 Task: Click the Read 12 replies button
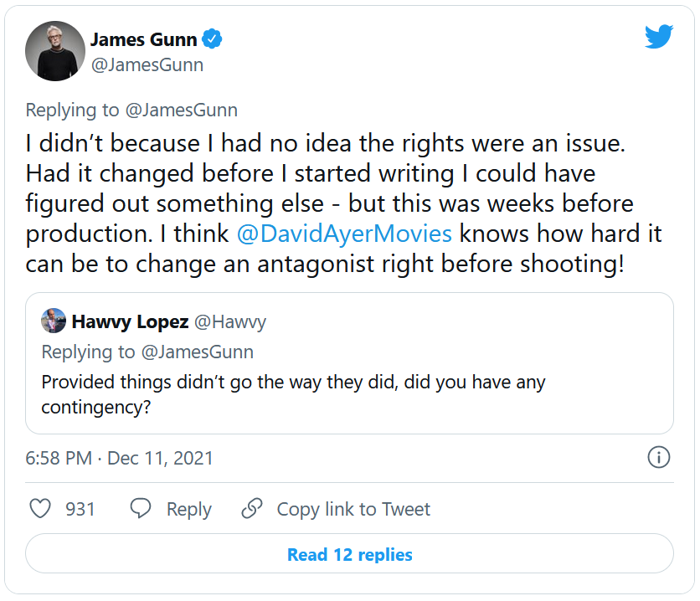[x=350, y=554]
